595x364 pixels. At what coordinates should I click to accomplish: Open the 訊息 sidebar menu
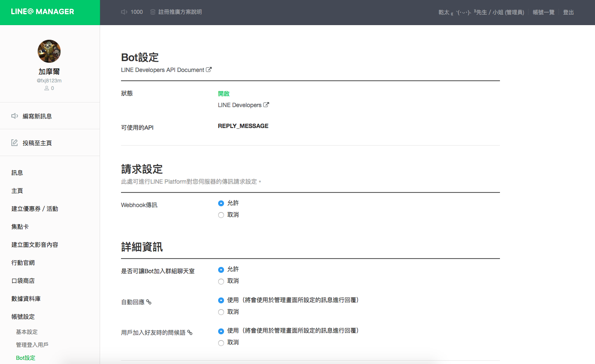click(x=17, y=173)
